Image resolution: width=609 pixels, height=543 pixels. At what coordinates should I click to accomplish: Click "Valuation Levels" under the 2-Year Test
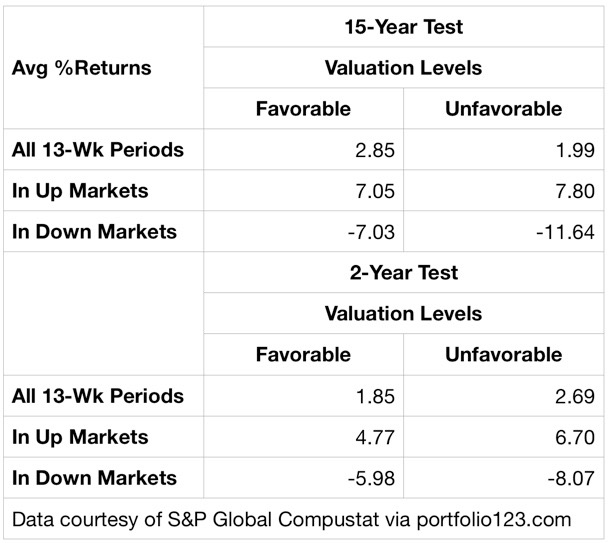tap(403, 313)
